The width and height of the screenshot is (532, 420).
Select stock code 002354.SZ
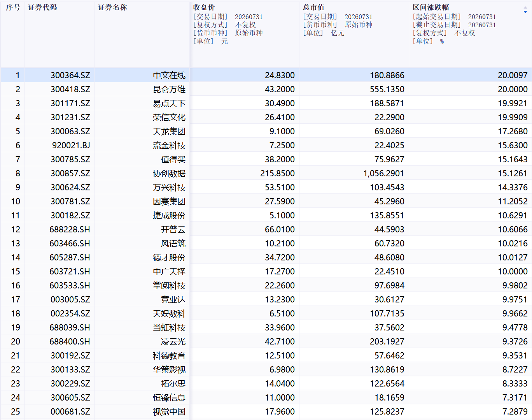coord(70,313)
